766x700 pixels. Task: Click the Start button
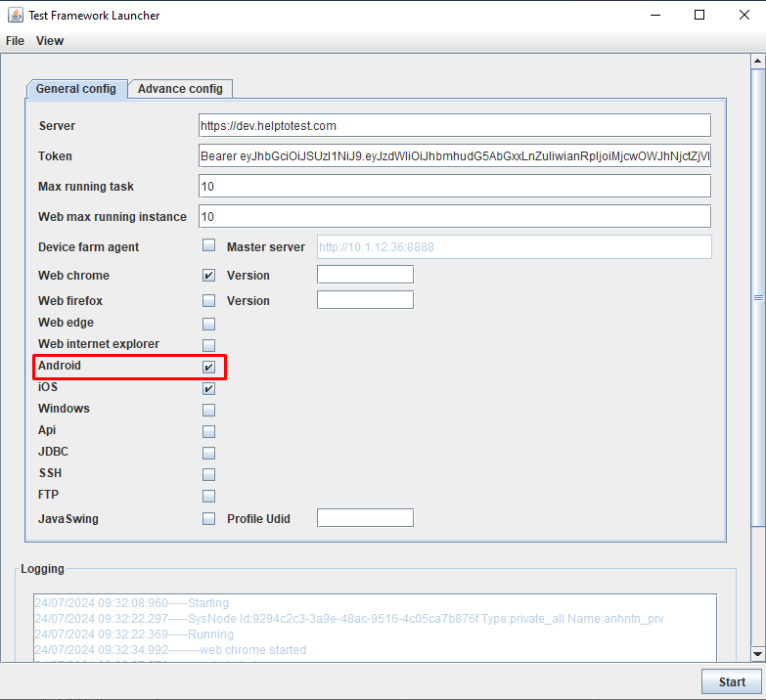[x=732, y=681]
